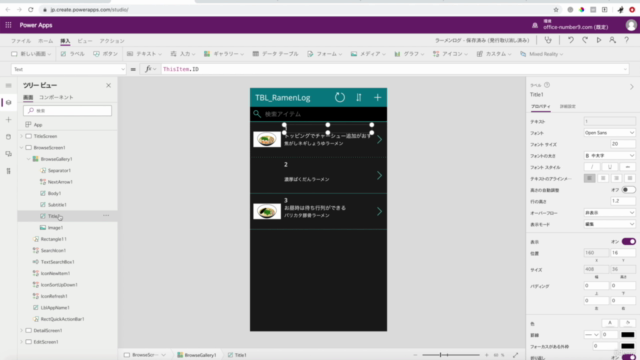This screenshot has width=640, height=360.
Task: Open the user account avatar
Action: click(x=631, y=25)
